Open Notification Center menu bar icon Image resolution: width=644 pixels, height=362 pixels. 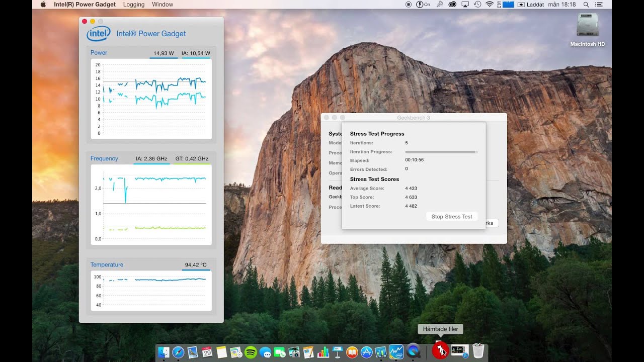tap(599, 5)
